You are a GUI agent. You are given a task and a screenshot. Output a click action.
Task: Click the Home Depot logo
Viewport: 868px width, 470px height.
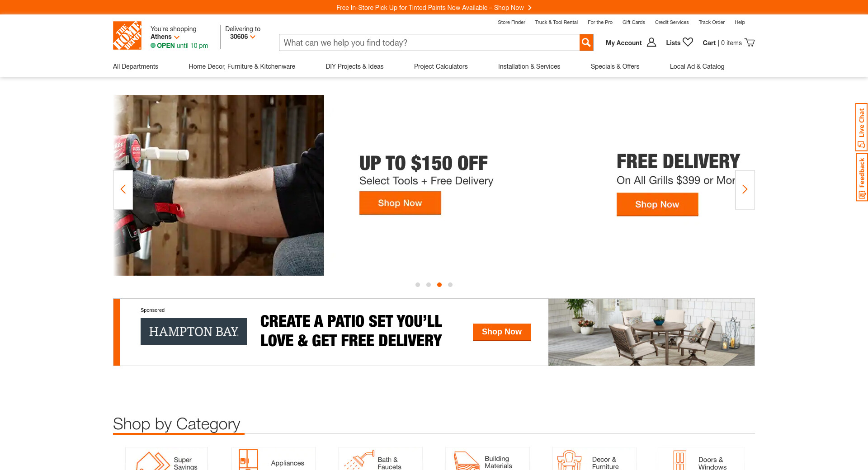(127, 35)
